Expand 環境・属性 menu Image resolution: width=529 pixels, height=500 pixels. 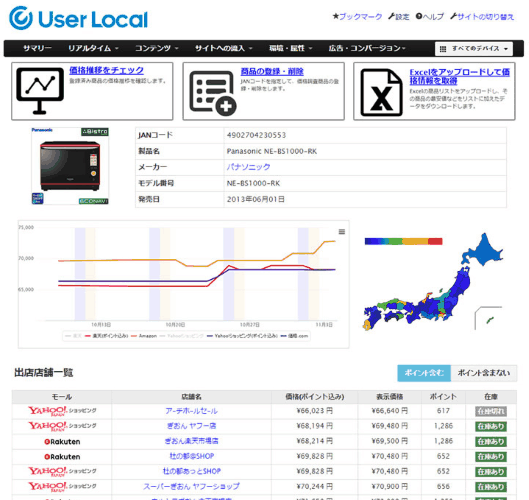(290, 48)
